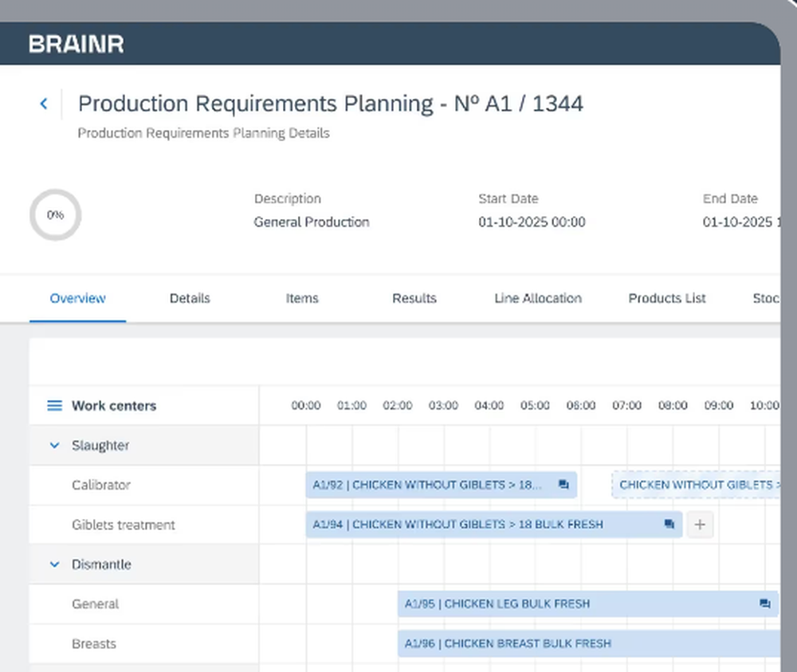The height and width of the screenshot is (672, 797).
Task: Navigate back using the blue arrow icon
Action: point(45,104)
